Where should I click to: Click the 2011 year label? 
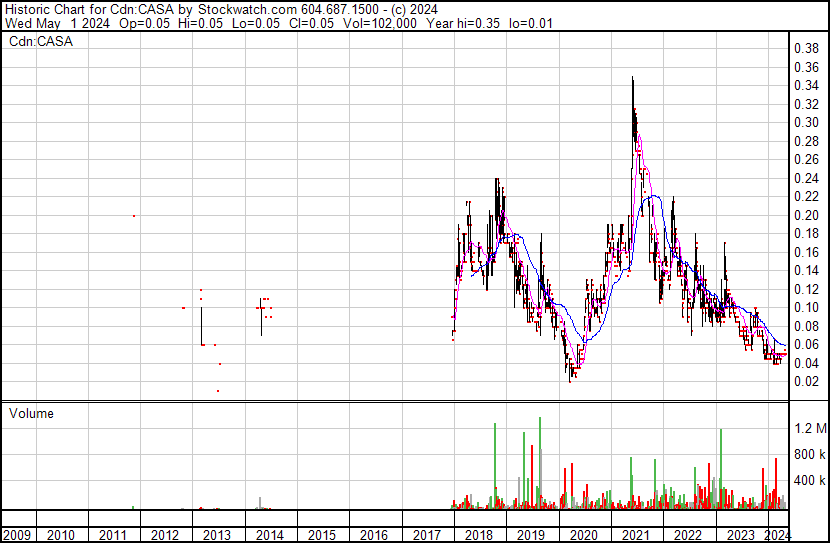pyautogui.click(x=113, y=535)
